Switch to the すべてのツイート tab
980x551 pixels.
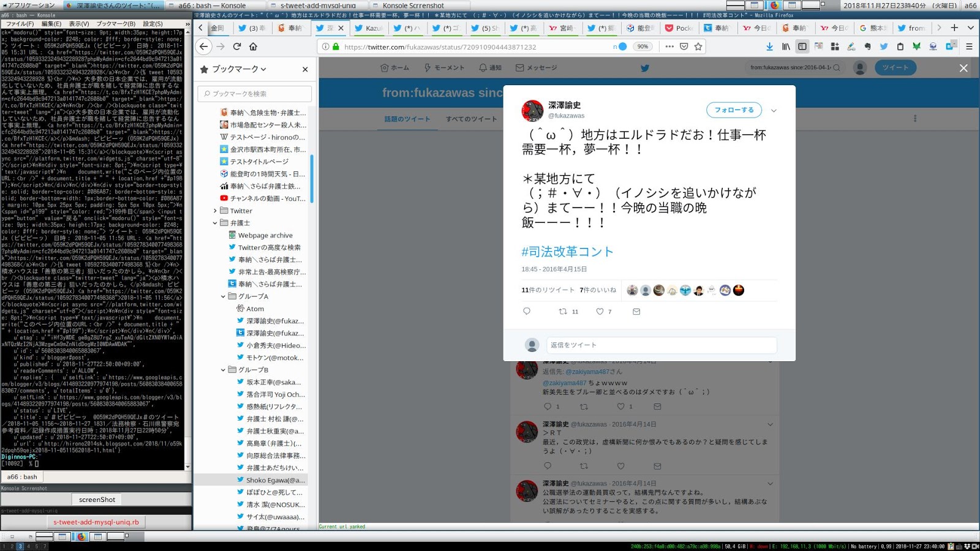[x=472, y=119]
